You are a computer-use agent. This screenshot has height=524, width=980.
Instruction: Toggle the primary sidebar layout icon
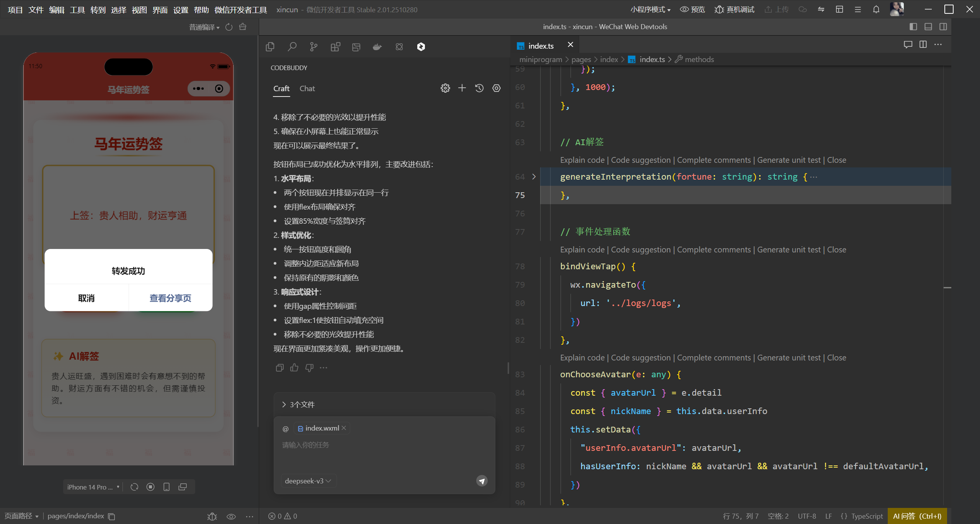(x=913, y=27)
